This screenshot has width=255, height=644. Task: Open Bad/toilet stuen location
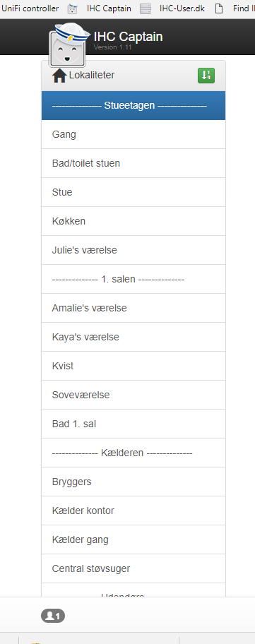tap(134, 163)
